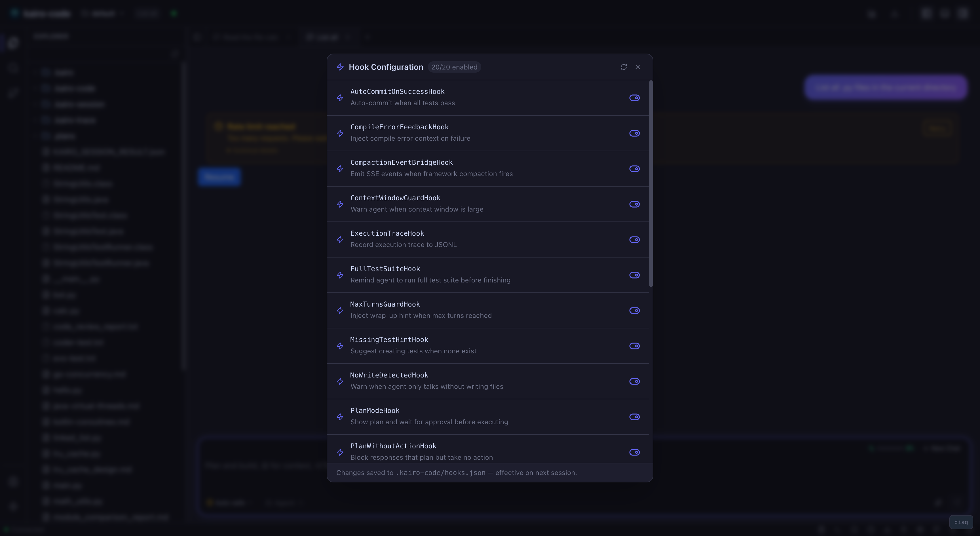
Task: Toggle the PlanModeHook switch
Action: tap(634, 417)
